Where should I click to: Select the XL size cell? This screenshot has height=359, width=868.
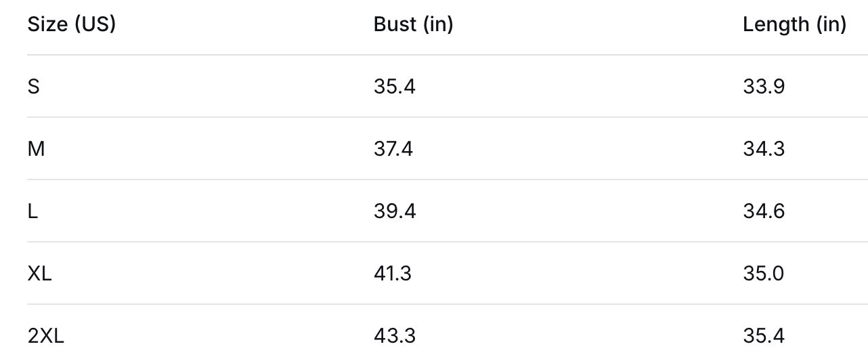click(x=39, y=274)
